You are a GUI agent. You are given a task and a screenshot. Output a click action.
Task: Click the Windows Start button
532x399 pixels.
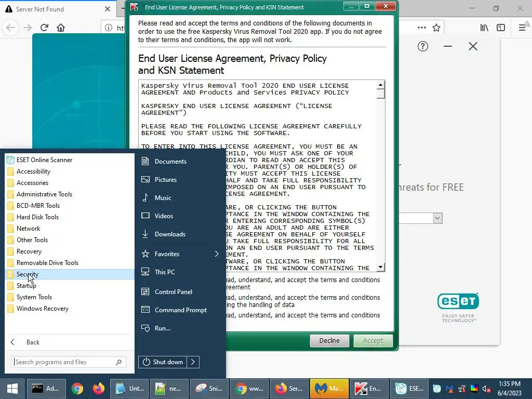pos(12,389)
